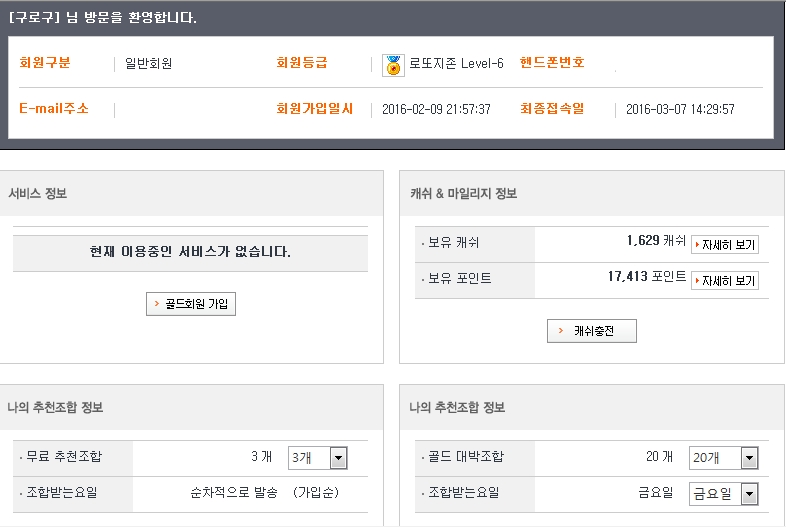Click the 회원가입일시 label

coord(315,108)
